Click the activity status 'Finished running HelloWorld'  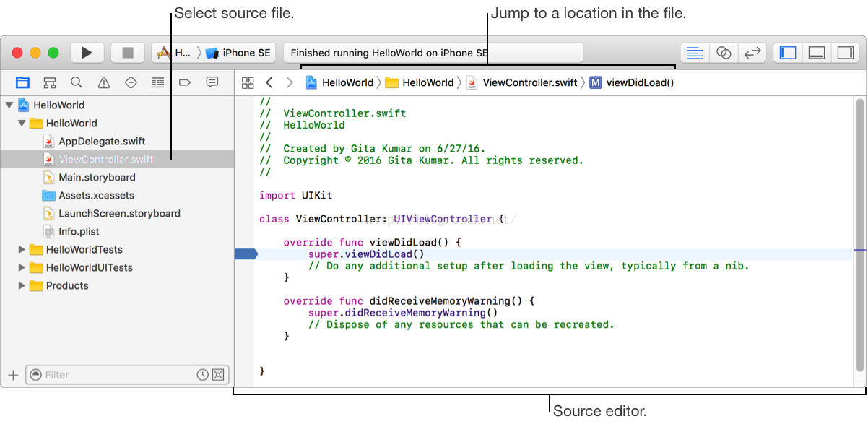point(433,53)
